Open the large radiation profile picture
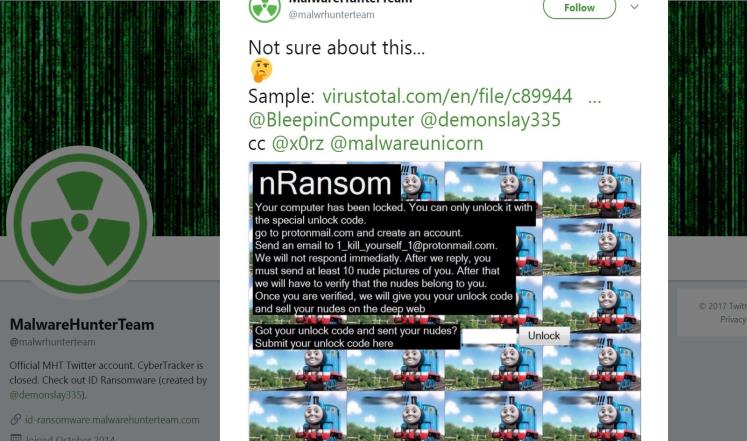This screenshot has width=747, height=441. (80, 222)
